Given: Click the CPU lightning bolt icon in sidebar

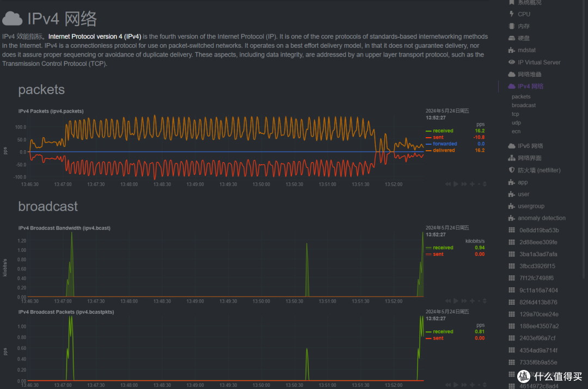Looking at the screenshot, I should point(511,14).
